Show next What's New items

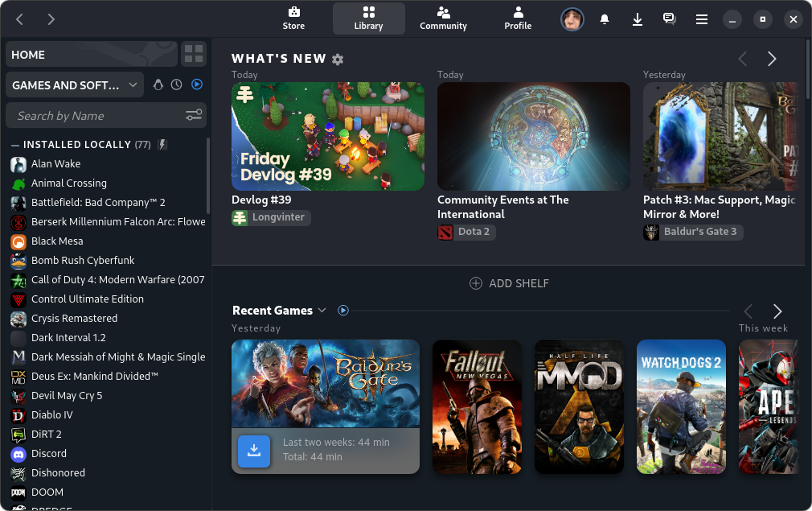tap(772, 59)
